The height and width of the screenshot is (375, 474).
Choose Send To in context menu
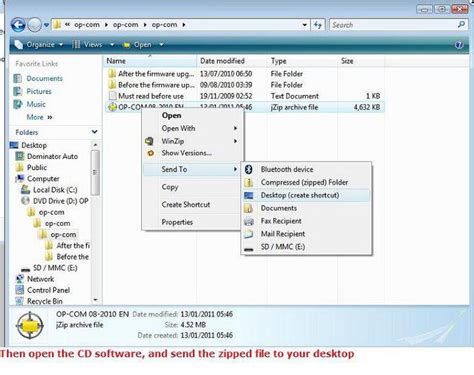tap(191, 169)
